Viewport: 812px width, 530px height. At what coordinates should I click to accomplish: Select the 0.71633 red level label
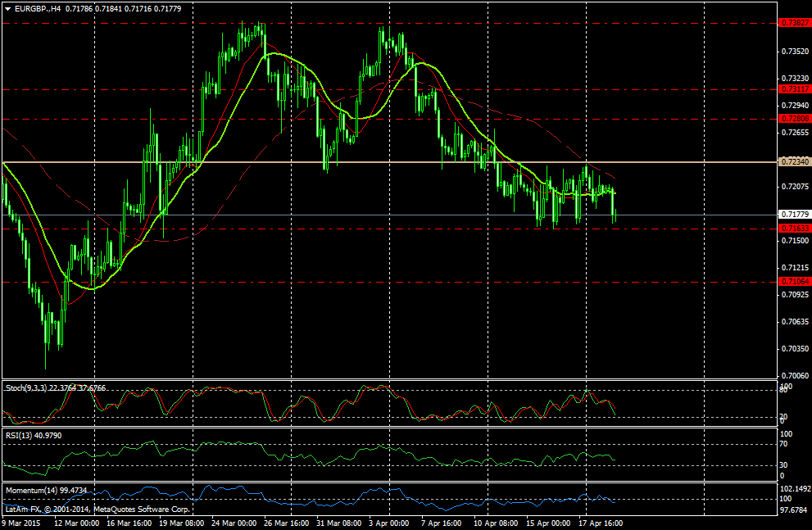point(793,228)
